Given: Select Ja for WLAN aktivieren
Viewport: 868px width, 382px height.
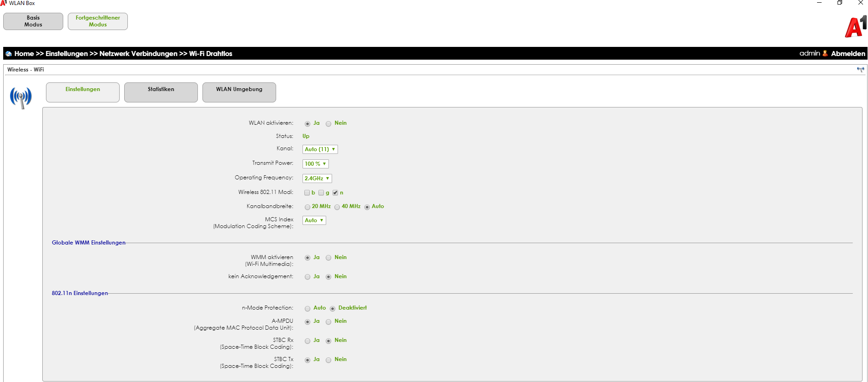Looking at the screenshot, I should (308, 124).
